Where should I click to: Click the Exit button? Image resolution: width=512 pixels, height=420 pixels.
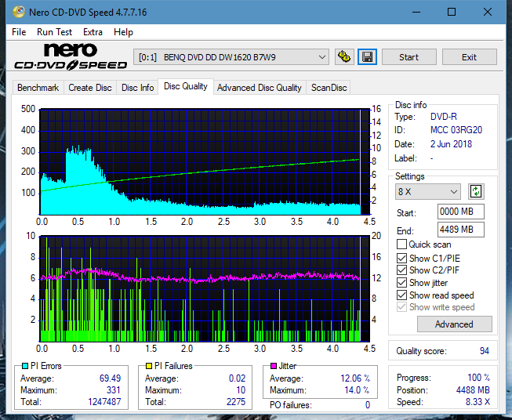pyautogui.click(x=469, y=57)
